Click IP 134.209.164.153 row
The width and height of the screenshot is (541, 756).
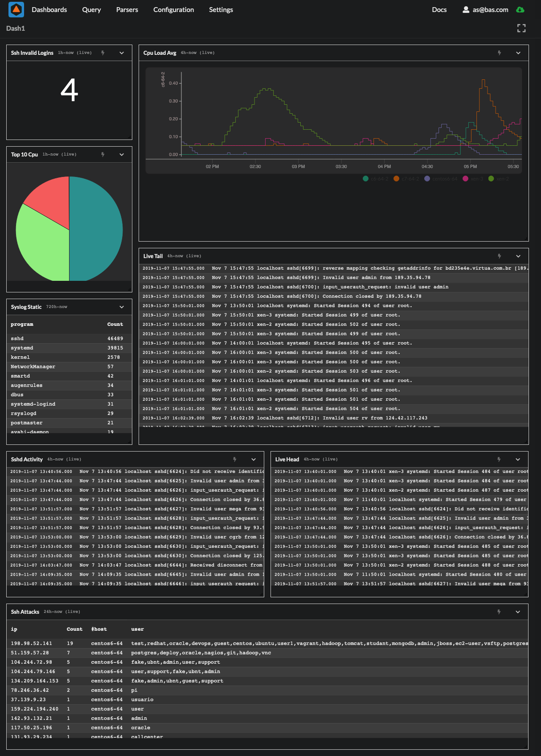267,681
